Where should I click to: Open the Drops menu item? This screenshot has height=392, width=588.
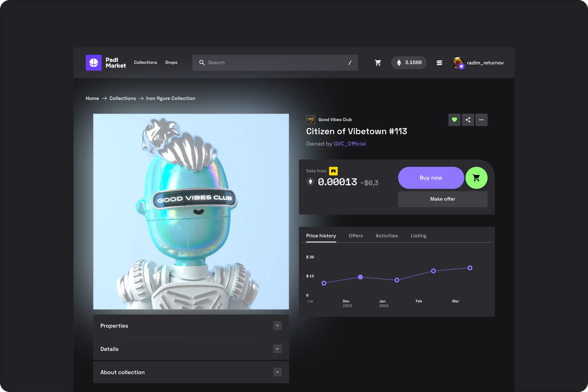(x=171, y=63)
